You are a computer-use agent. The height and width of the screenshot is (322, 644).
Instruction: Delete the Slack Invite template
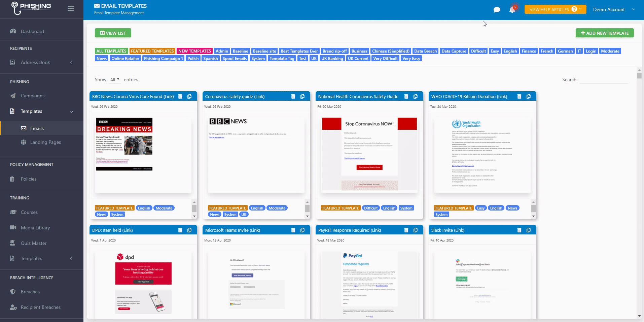(519, 230)
